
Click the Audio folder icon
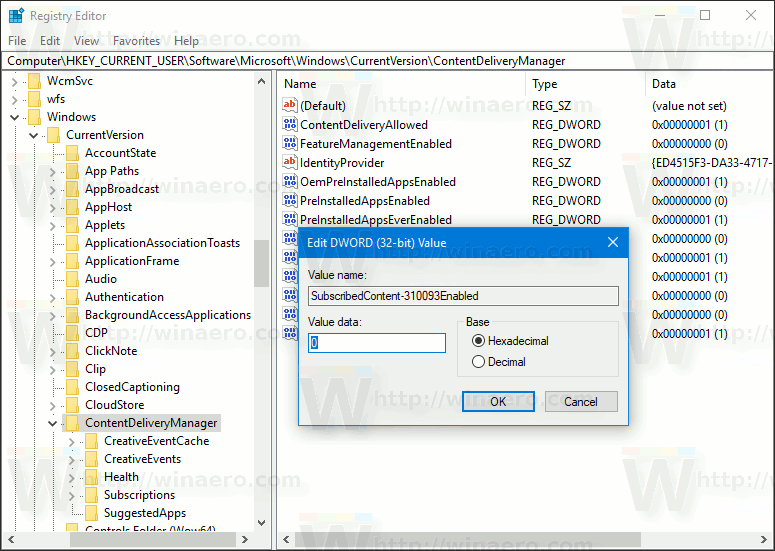tap(73, 279)
